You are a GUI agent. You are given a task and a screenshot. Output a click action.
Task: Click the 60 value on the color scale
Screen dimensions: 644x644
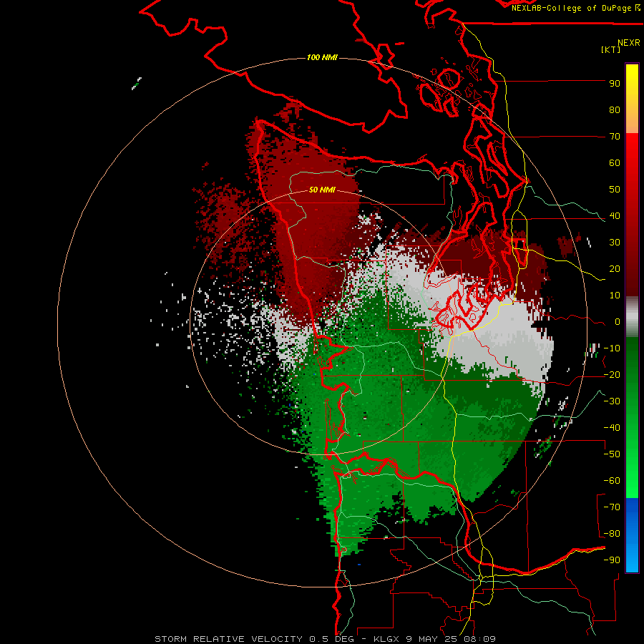[x=615, y=163]
